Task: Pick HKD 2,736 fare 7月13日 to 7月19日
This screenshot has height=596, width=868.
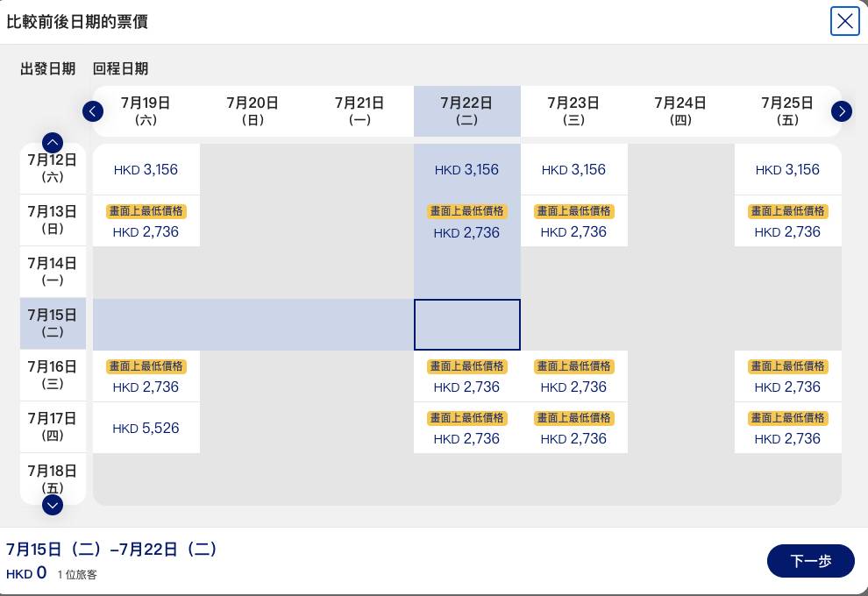Action: coord(146,221)
